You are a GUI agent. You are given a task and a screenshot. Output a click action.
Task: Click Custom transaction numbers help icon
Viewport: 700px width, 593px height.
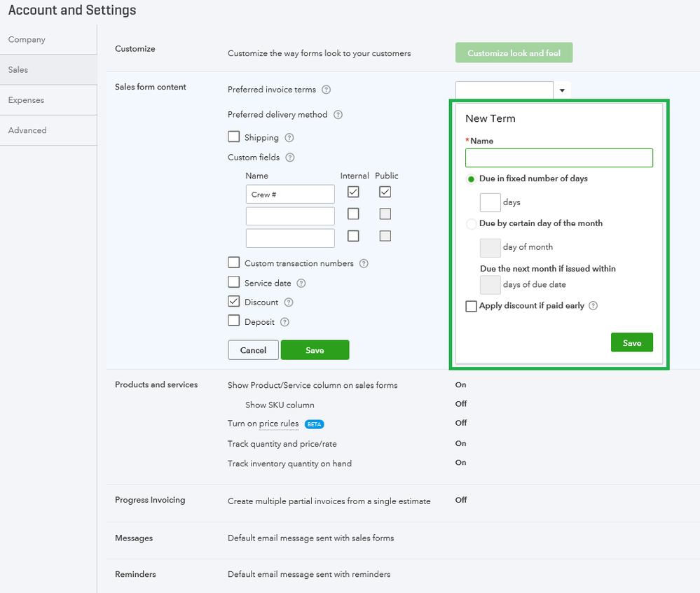point(364,264)
